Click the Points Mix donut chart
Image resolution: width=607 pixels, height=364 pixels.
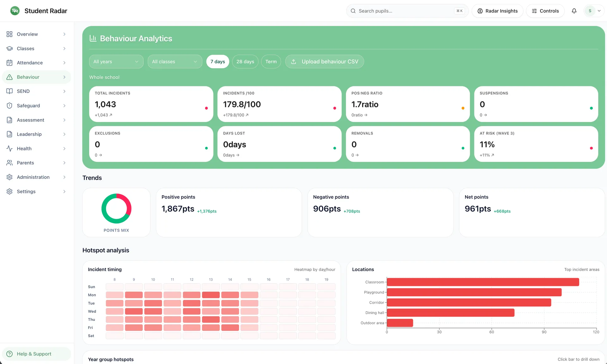coord(116,209)
